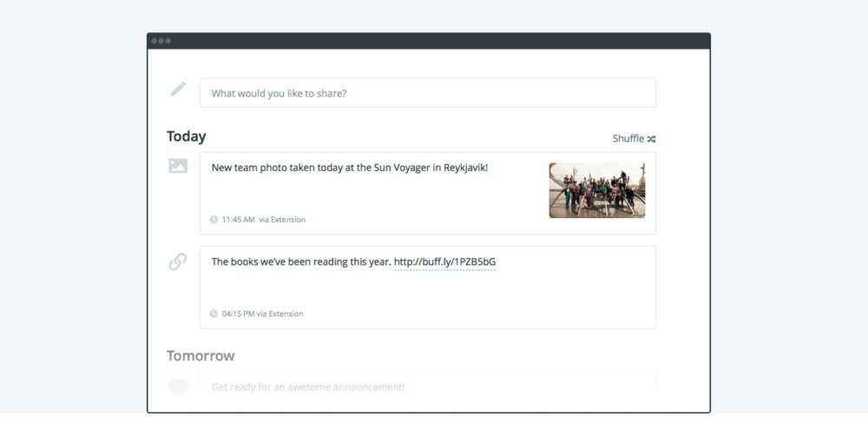The width and height of the screenshot is (868, 437).
Task: Click the Shuffle text link
Action: click(x=628, y=138)
